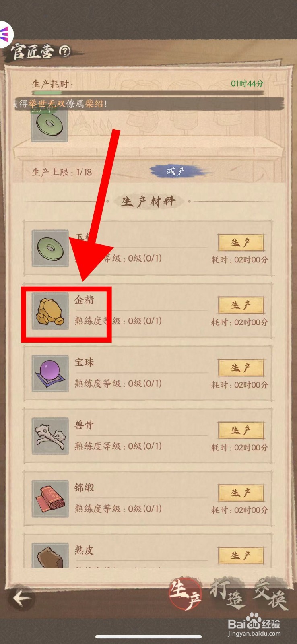Click 生产 button for 熟皮
297x644 pixels.
[x=241, y=555]
